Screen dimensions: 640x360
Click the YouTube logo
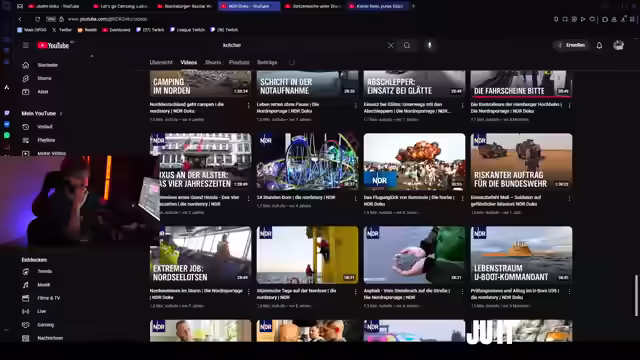click(x=53, y=45)
